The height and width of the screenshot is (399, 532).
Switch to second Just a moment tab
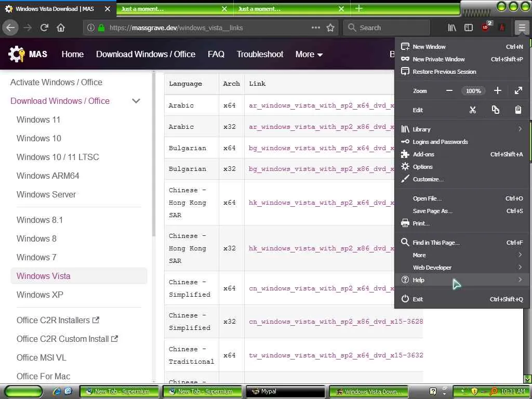coord(291,9)
